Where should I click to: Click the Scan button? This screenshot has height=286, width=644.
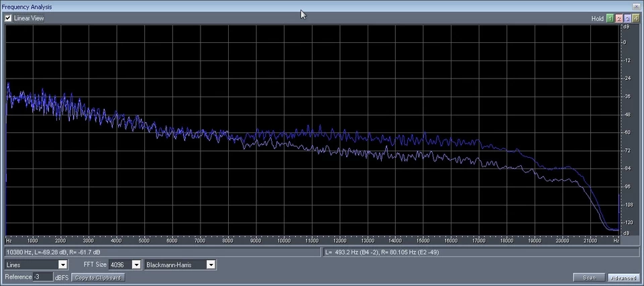coord(589,278)
